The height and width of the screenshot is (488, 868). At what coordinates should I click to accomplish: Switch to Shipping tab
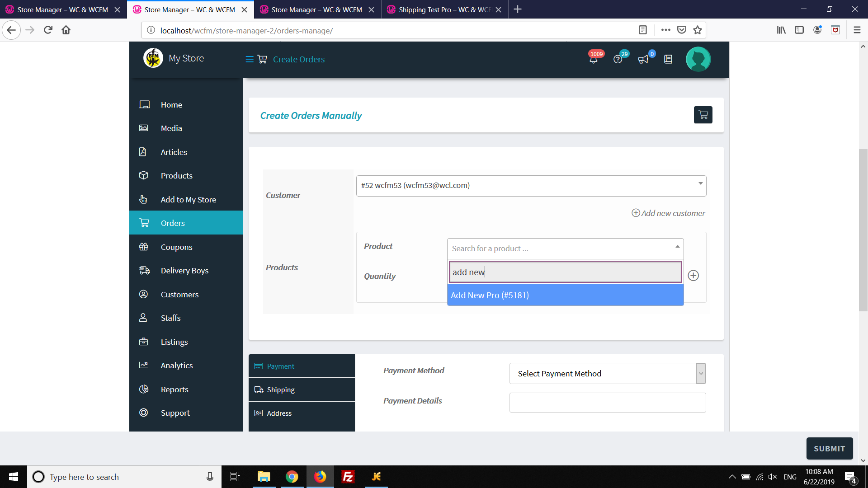(x=302, y=390)
